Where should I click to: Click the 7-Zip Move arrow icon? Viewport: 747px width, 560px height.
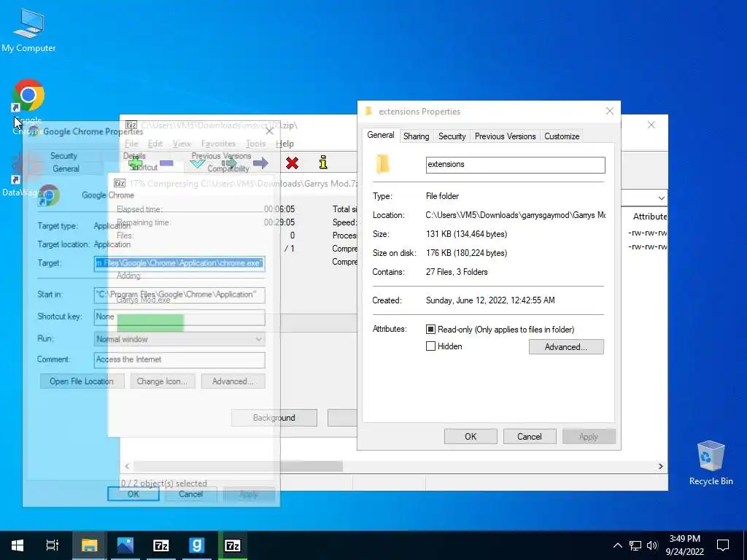click(x=260, y=163)
